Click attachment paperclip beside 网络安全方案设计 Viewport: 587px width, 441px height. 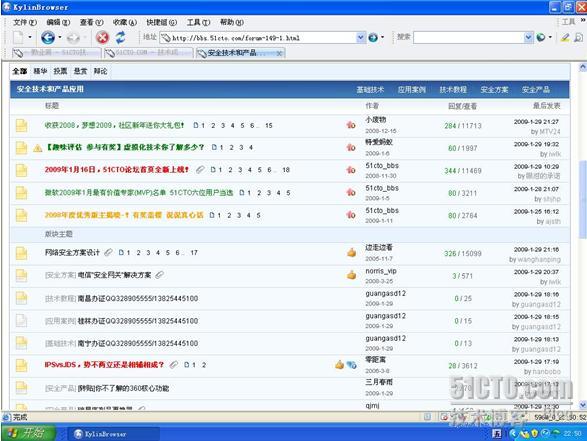point(108,252)
